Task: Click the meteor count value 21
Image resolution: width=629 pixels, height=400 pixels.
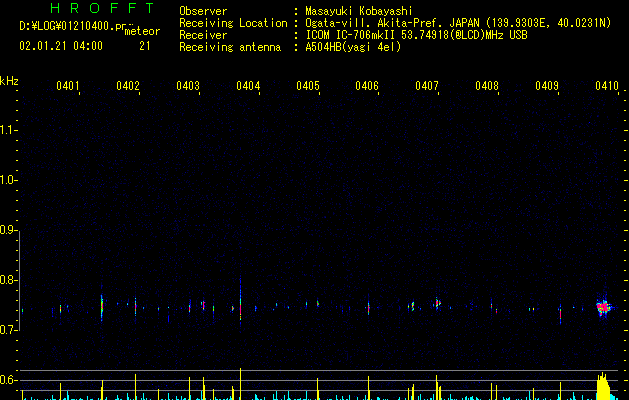Action: click(x=145, y=46)
